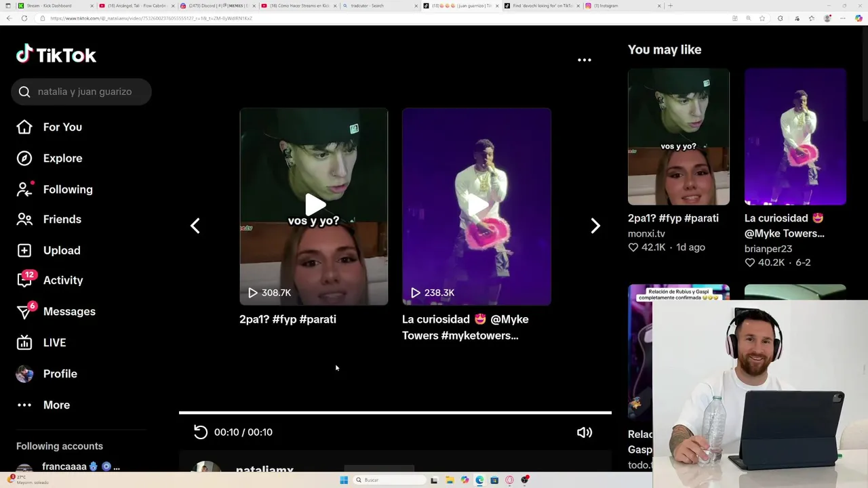Click the '2pa1? #fyp #parati' title in You may like
Image resolution: width=868 pixels, height=488 pixels.
click(673, 218)
